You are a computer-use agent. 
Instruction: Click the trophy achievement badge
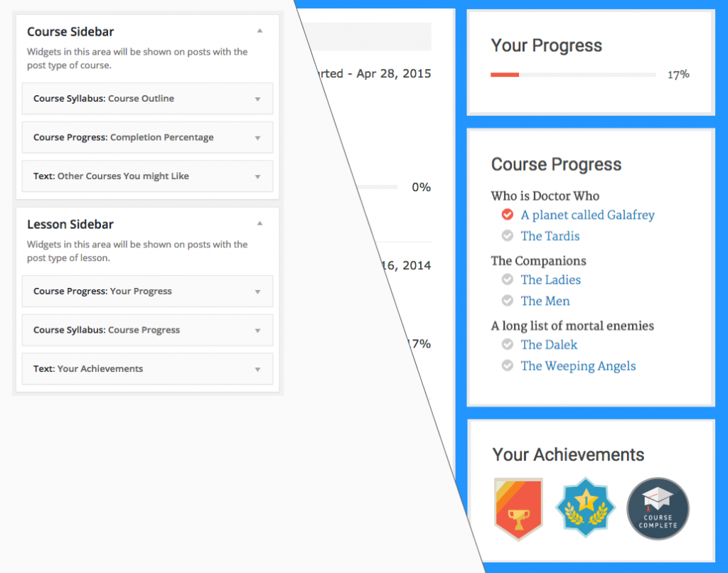click(518, 508)
